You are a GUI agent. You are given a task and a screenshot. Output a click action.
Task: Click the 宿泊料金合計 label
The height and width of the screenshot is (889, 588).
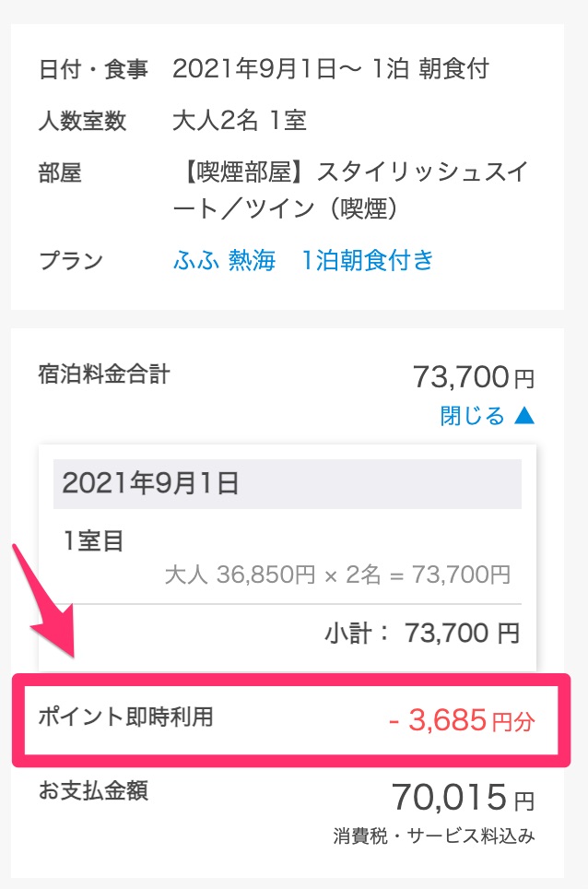pos(103,373)
